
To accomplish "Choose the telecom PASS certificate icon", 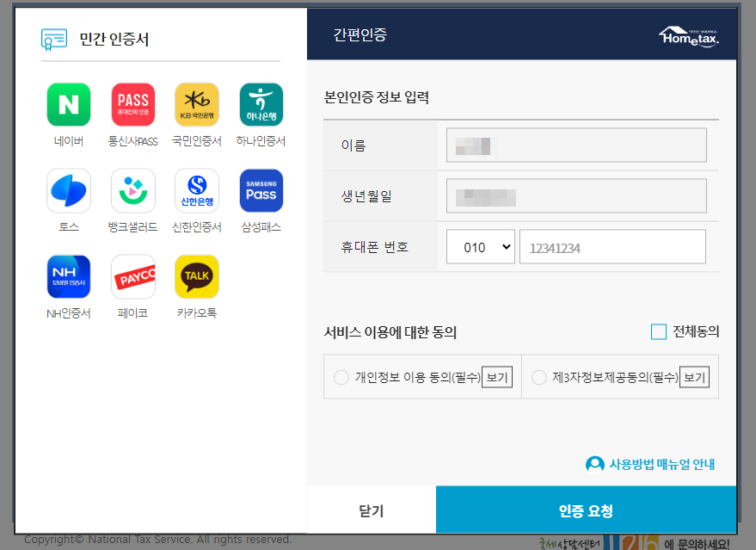I will coord(133,104).
